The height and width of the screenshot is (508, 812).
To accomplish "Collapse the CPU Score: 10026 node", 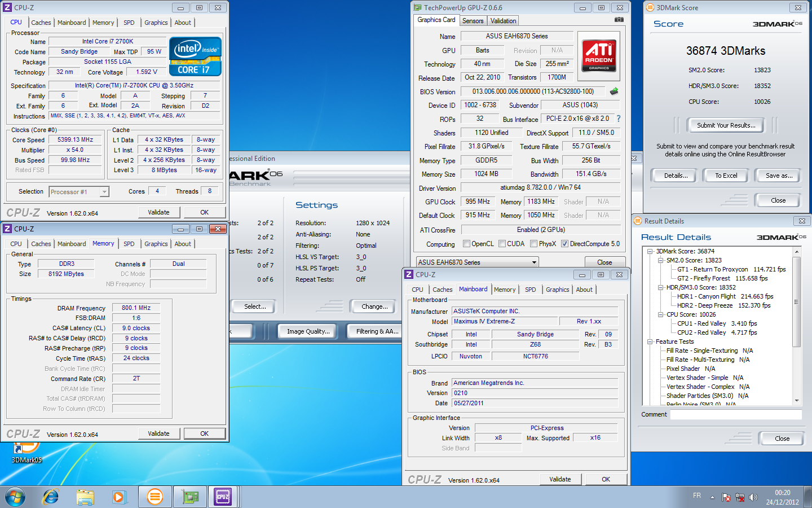I will pos(660,314).
